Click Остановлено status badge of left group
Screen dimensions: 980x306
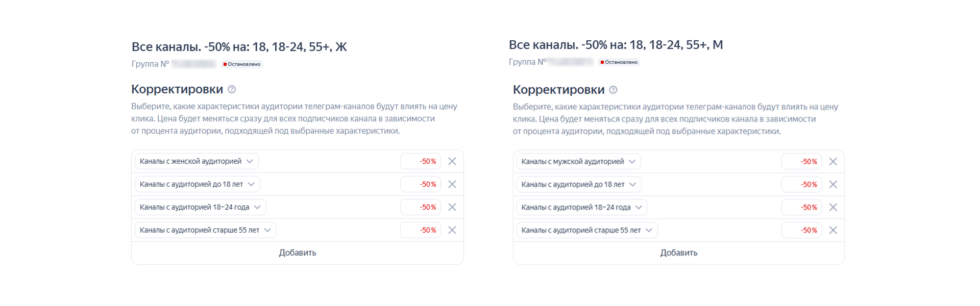[x=242, y=64]
